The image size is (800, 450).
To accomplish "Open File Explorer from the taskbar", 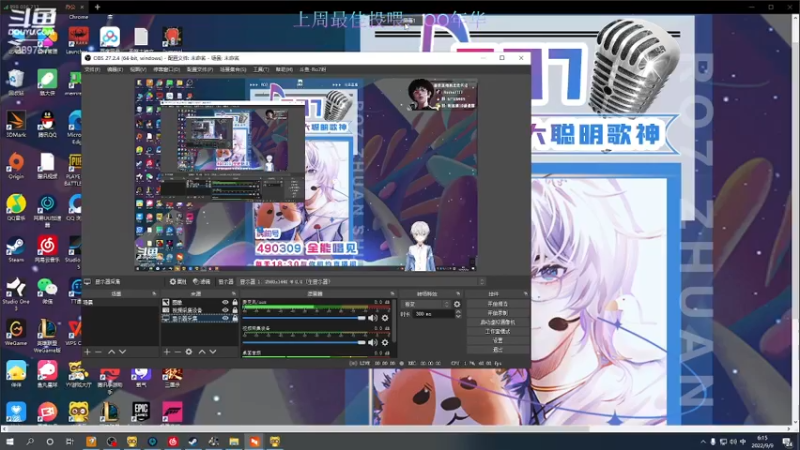I will pyautogui.click(x=234, y=441).
